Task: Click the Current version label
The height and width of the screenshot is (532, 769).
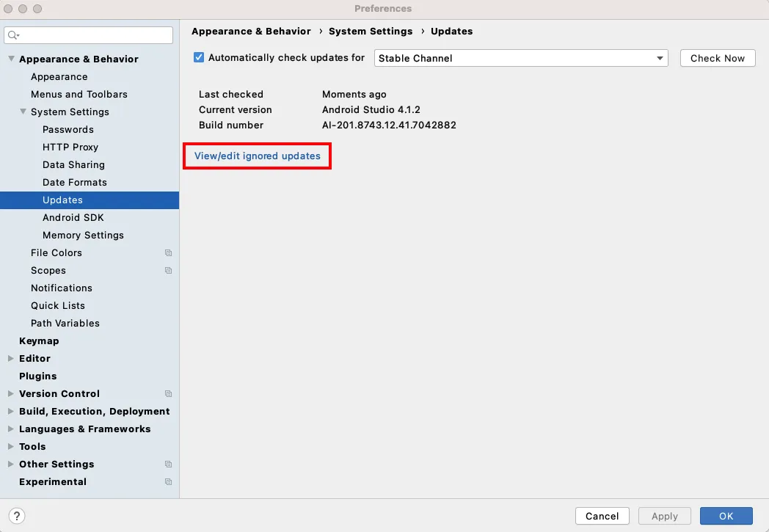Action: 236,110
